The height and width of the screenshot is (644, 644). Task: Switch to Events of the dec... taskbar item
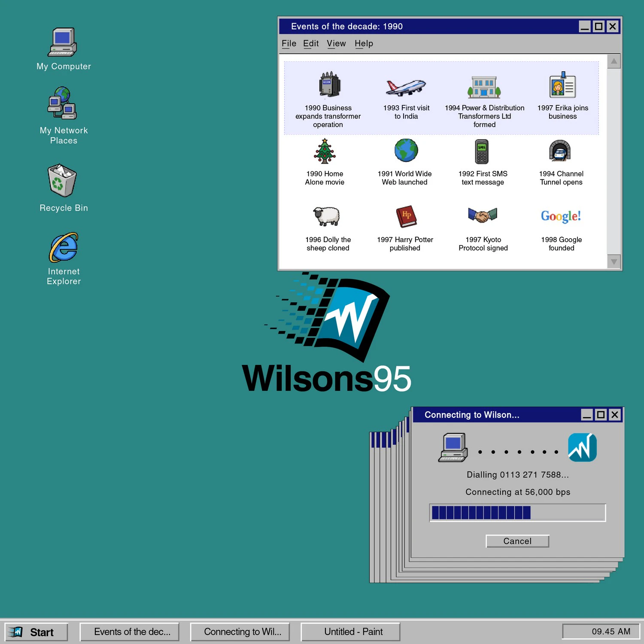pyautogui.click(x=130, y=632)
